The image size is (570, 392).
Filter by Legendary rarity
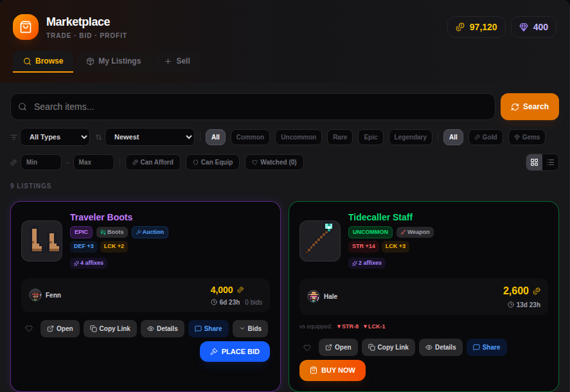click(x=411, y=137)
